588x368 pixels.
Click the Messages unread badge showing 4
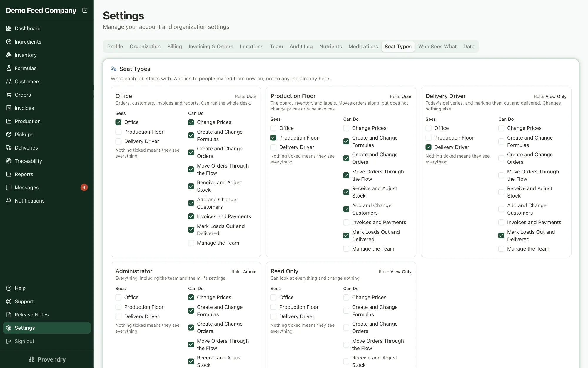pos(84,188)
